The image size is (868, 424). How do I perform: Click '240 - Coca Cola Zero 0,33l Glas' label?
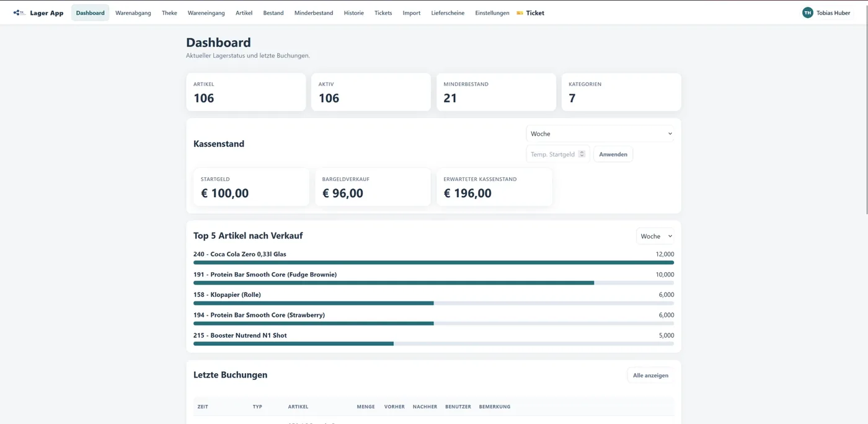click(x=239, y=254)
